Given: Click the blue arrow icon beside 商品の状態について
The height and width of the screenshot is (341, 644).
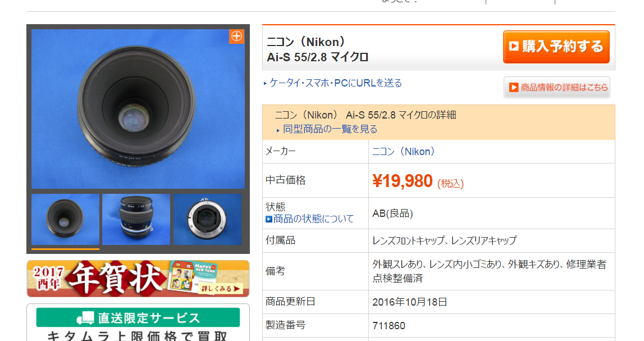Looking at the screenshot, I should [269, 219].
